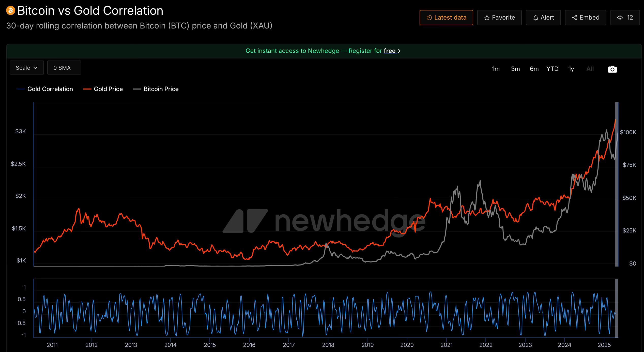This screenshot has height=352, width=644.
Task: Click the 2020 label on the time axis
Action: pos(407,345)
